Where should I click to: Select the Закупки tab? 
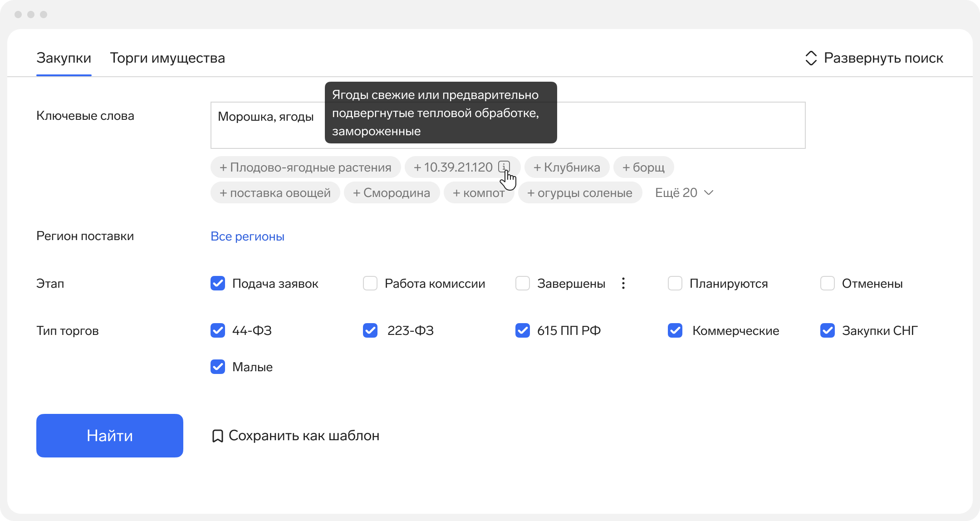click(64, 58)
